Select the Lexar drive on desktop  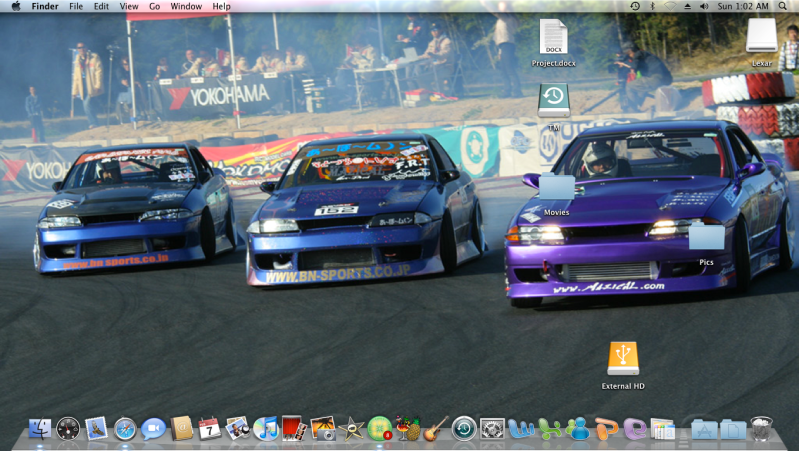click(762, 42)
